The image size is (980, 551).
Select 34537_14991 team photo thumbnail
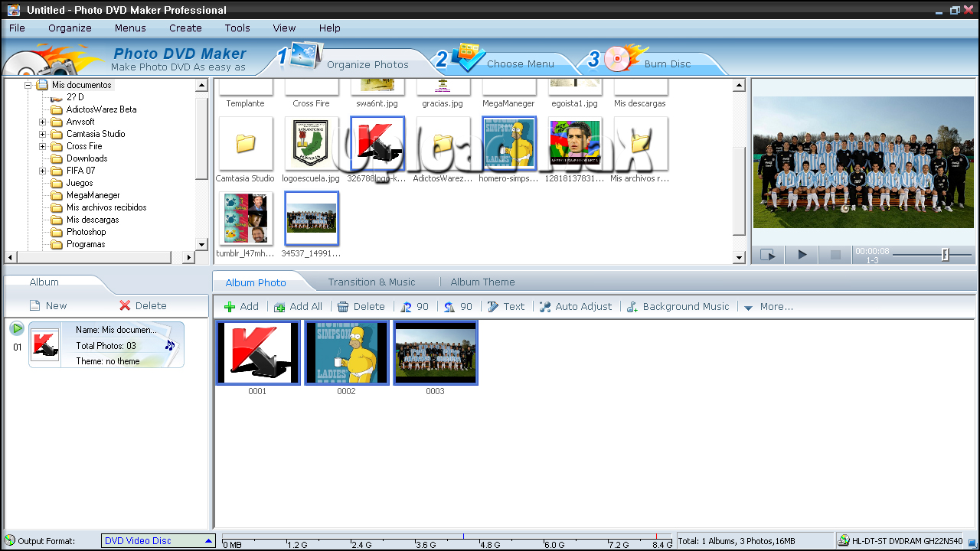pos(312,218)
